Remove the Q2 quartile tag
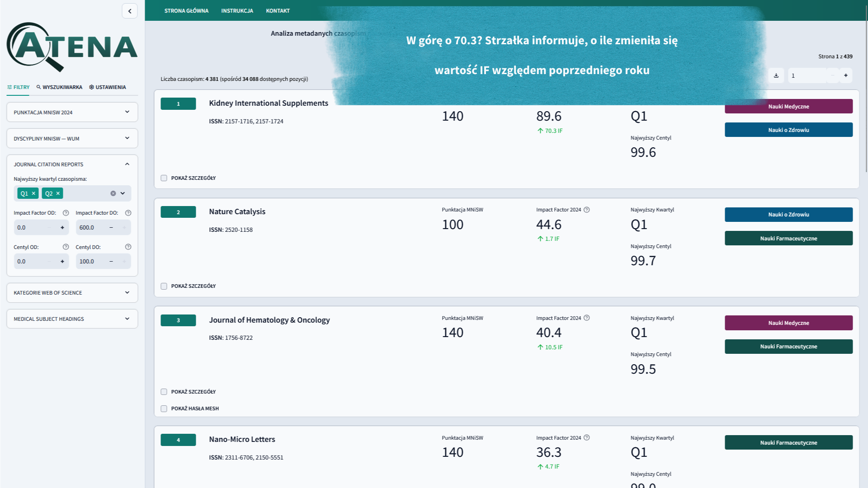The height and width of the screenshot is (488, 868). [x=58, y=193]
